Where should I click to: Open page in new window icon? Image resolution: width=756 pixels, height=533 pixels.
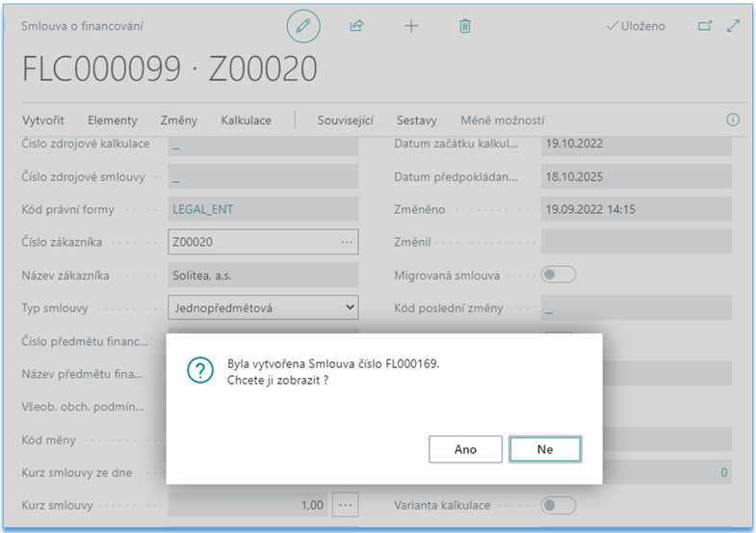coord(705,26)
